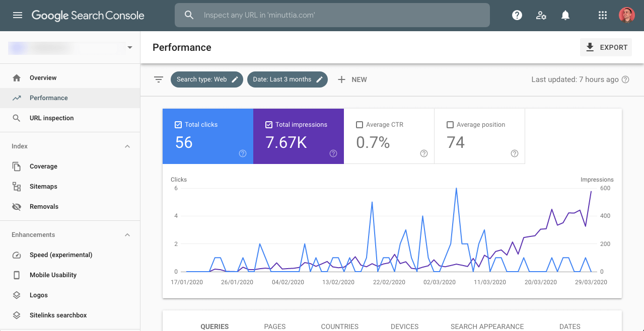The image size is (644, 331).
Task: Click the help question mark icon
Action: [517, 15]
